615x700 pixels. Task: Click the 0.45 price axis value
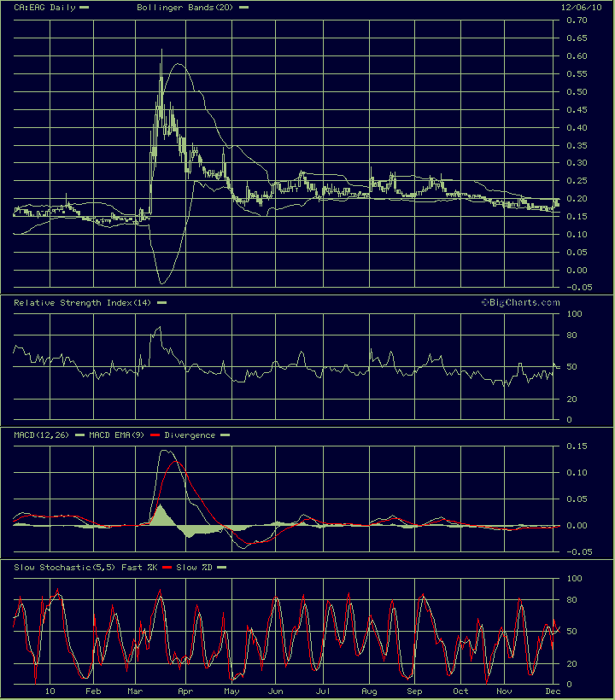pos(577,110)
